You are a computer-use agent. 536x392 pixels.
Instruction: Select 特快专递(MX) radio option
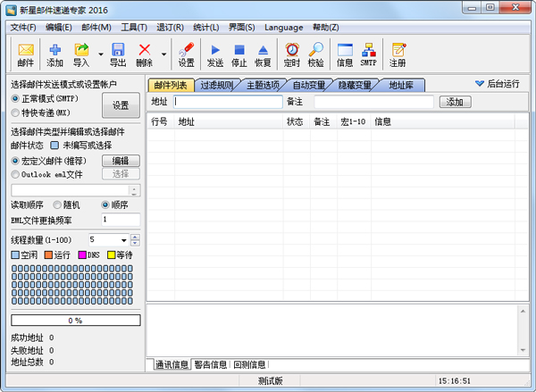point(15,113)
